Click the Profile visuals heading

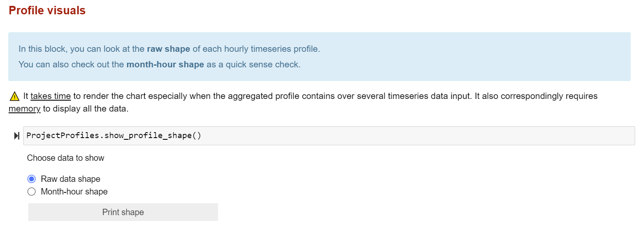coord(47,11)
